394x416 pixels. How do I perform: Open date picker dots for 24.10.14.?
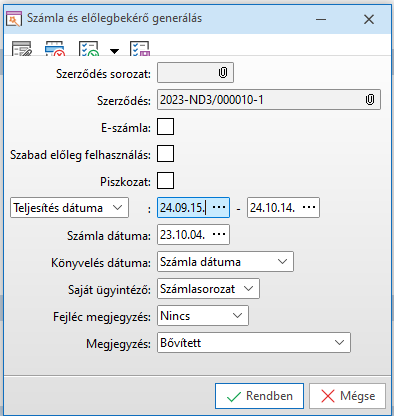tap(309, 207)
